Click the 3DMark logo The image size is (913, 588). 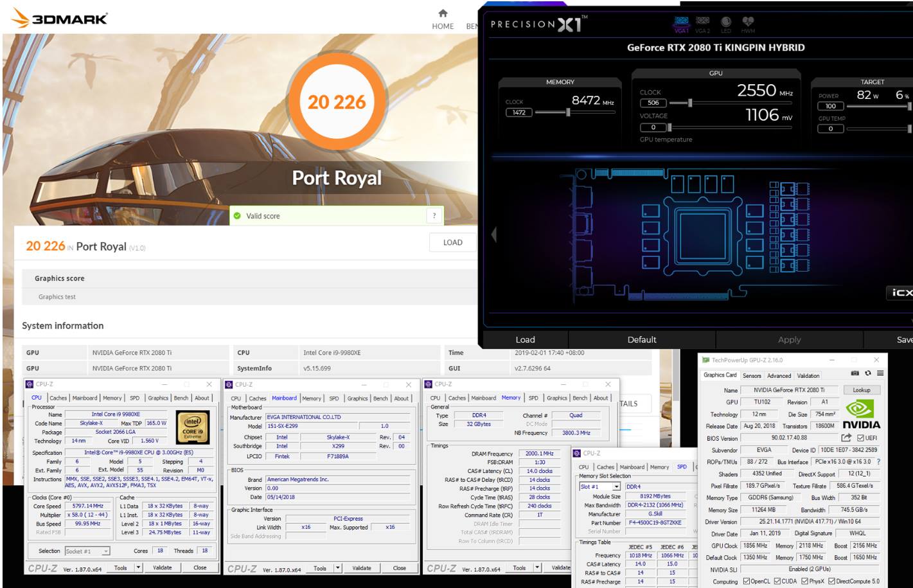[59, 19]
